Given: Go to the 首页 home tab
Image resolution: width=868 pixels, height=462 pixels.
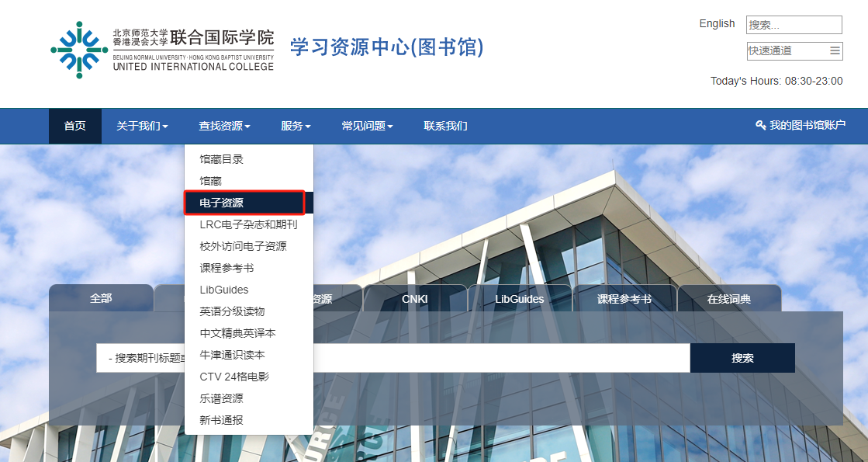Looking at the screenshot, I should (x=75, y=126).
